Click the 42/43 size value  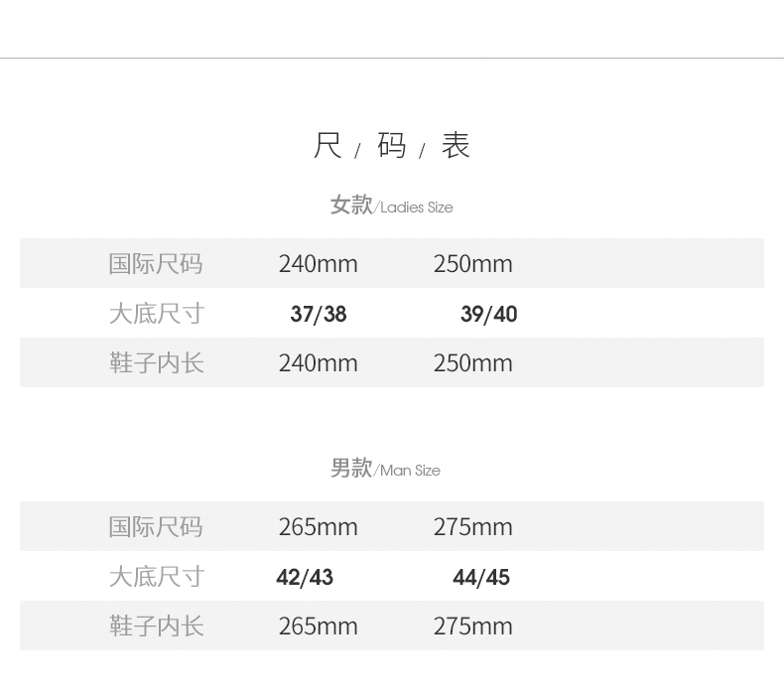[305, 578]
